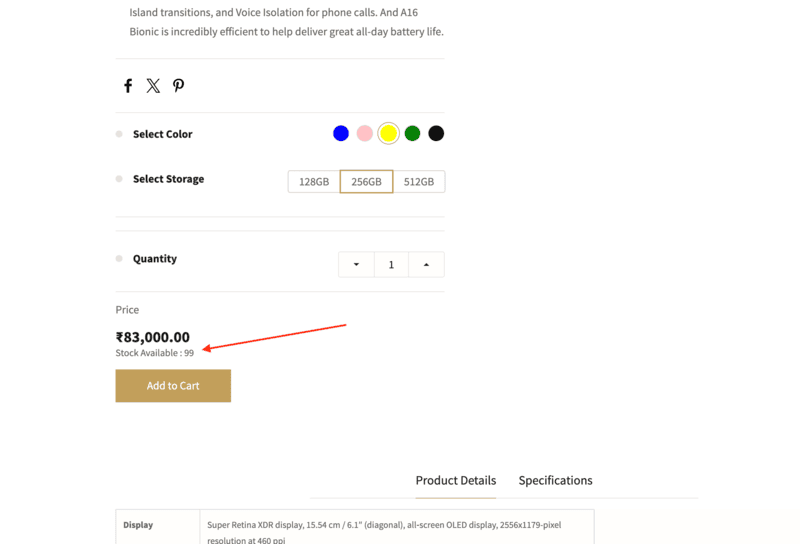
Task: Select the black color option
Action: pyautogui.click(x=436, y=133)
